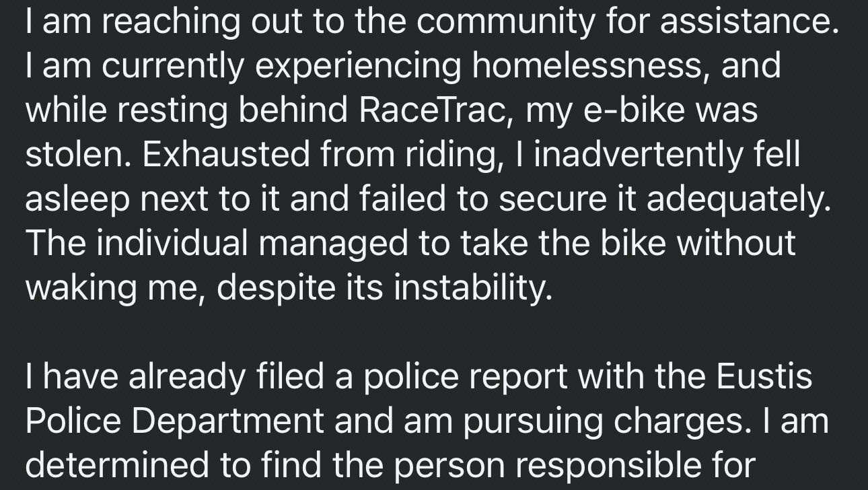Screen dimensions: 868x490
Task: Select the word "adequately"
Action: coord(738,199)
